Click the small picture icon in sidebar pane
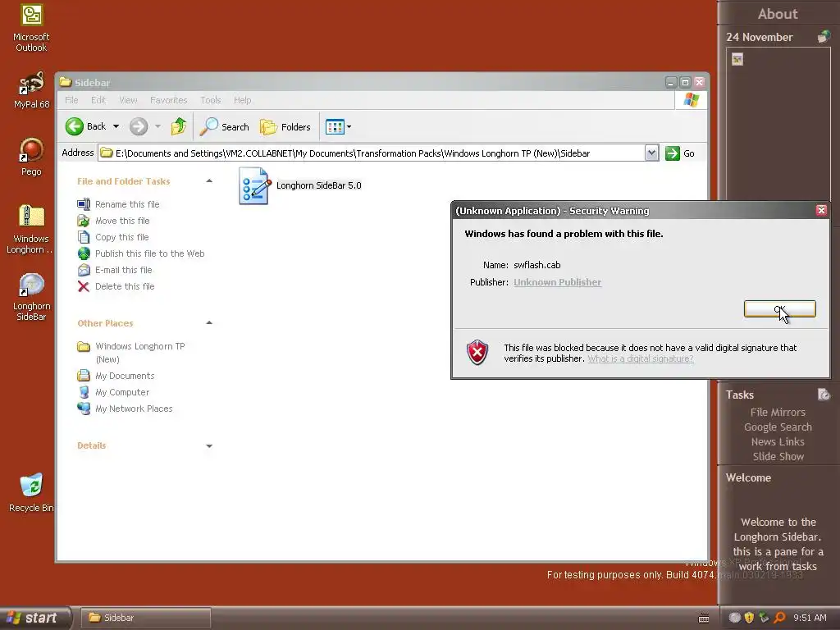This screenshot has width=840, height=630. pos(737,59)
